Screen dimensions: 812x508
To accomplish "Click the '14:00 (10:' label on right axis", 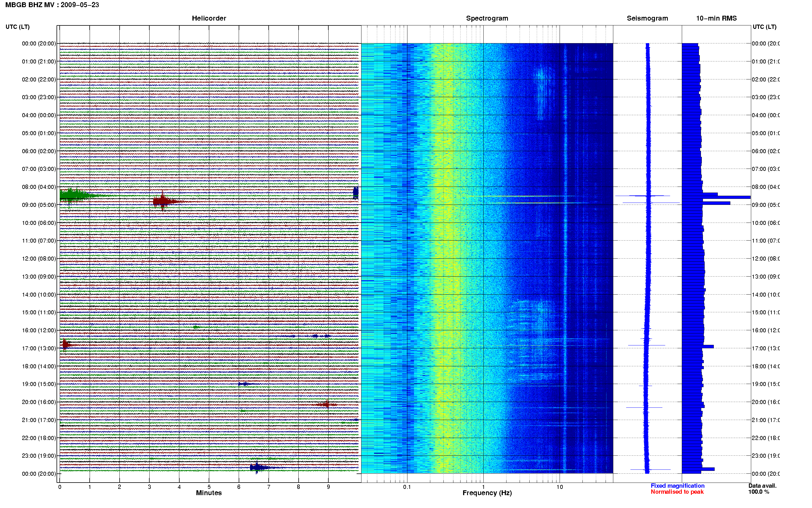I will tap(766, 295).
